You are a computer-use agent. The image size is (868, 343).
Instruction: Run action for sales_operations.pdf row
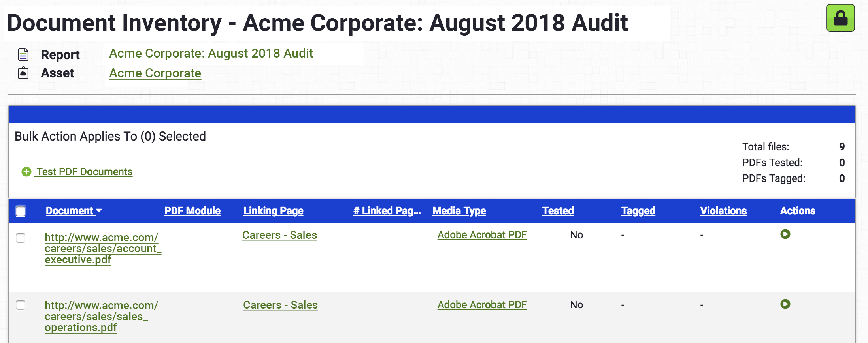785,304
